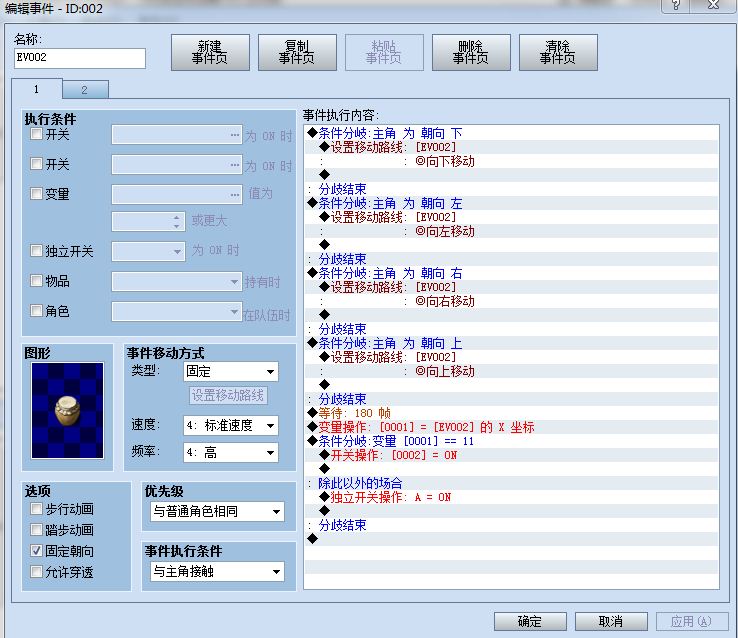Screen dimensions: 738x638
Task: Enable the first 开关 condition checkbox
Action: coord(36,134)
